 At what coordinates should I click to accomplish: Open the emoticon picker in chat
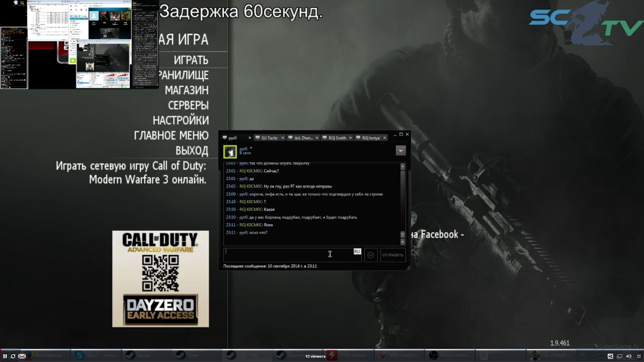[371, 255]
